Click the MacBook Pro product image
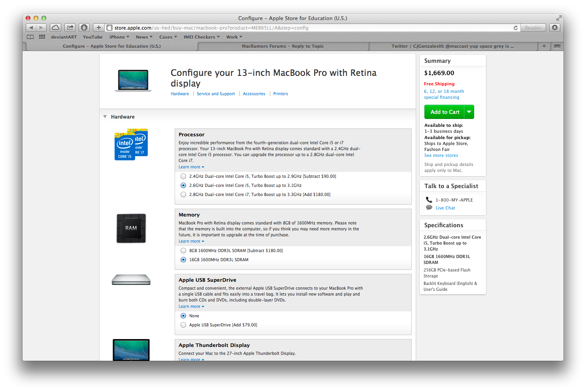 point(133,81)
